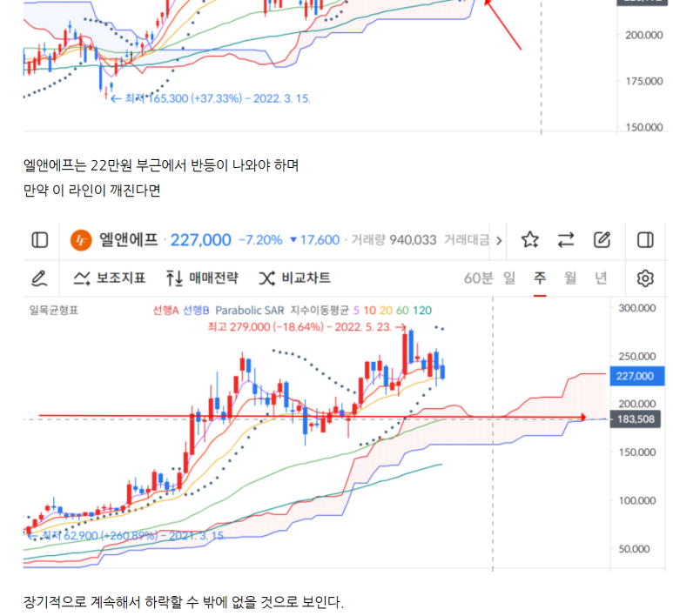The width and height of the screenshot is (673, 616).
Task: Switch to 년 yearly timeframe
Action: point(601,278)
